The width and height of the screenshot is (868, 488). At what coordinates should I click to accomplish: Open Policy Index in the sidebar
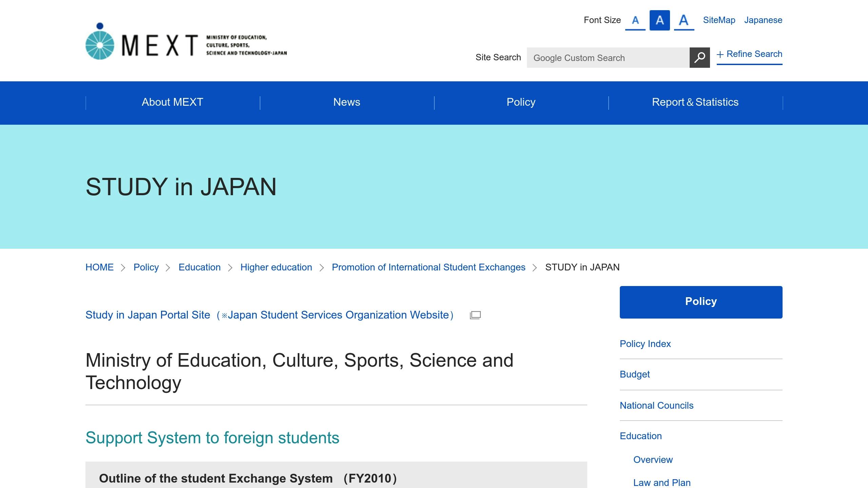pos(645,344)
